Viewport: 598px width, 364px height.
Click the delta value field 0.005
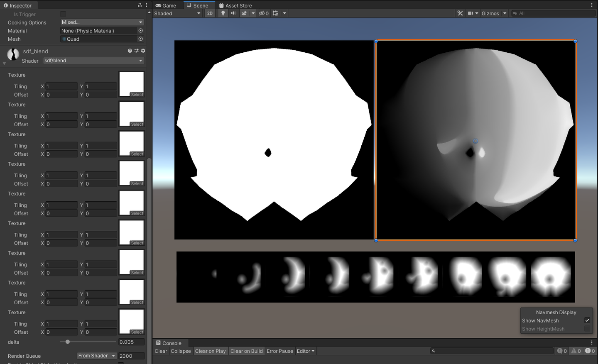[x=132, y=342]
